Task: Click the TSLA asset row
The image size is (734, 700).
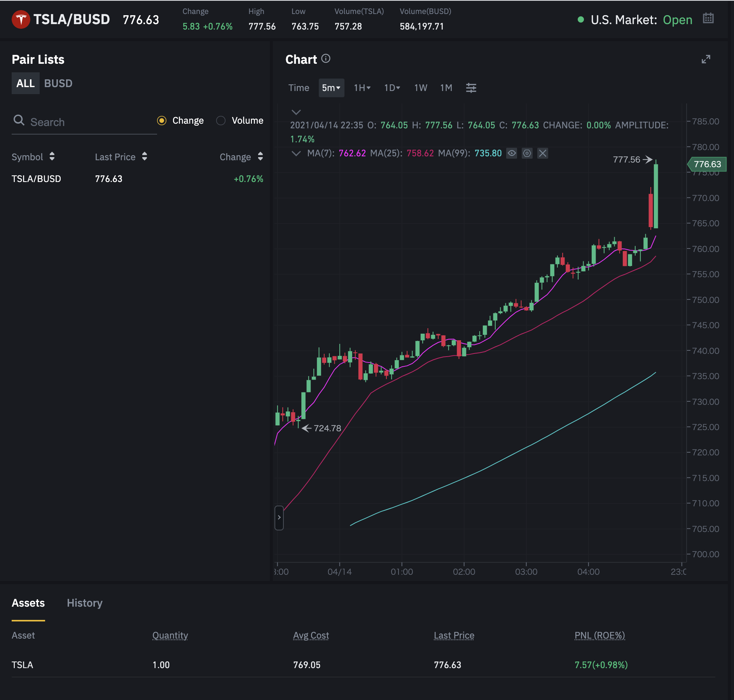Action: pyautogui.click(x=364, y=665)
